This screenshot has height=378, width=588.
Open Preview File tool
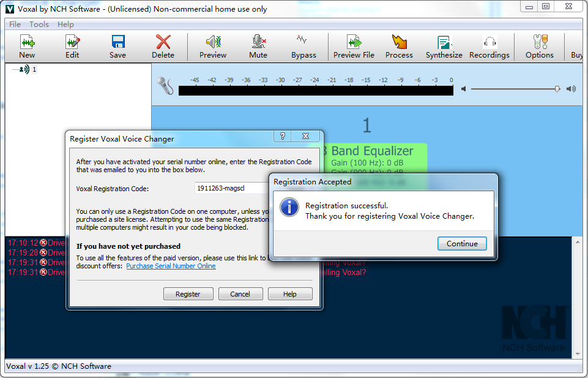(354, 47)
